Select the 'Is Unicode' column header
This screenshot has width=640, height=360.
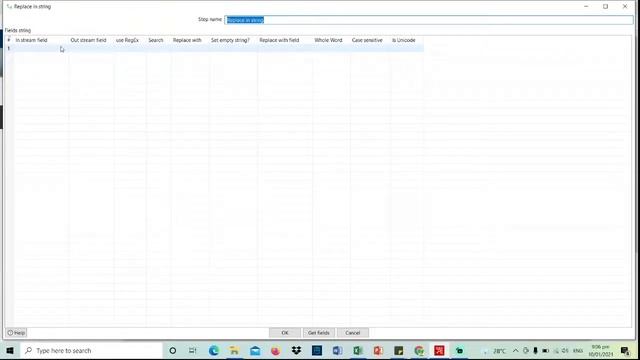click(x=404, y=40)
